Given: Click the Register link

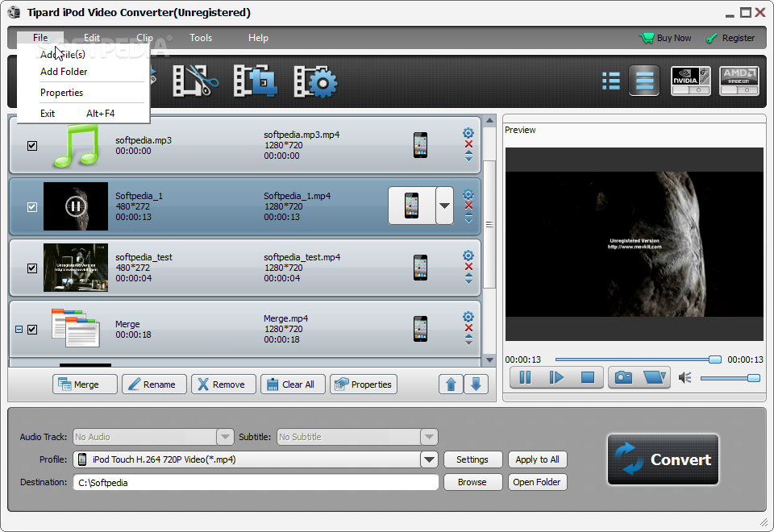Looking at the screenshot, I should [730, 38].
